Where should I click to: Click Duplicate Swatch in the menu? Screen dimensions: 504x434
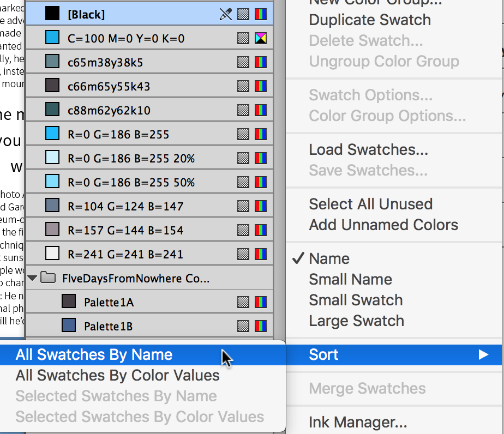point(369,20)
